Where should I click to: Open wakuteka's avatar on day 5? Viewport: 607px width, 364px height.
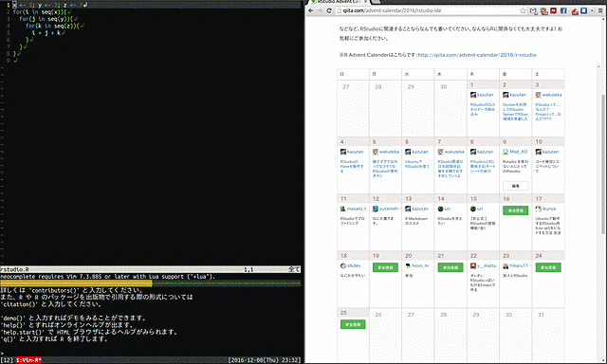[x=376, y=152]
